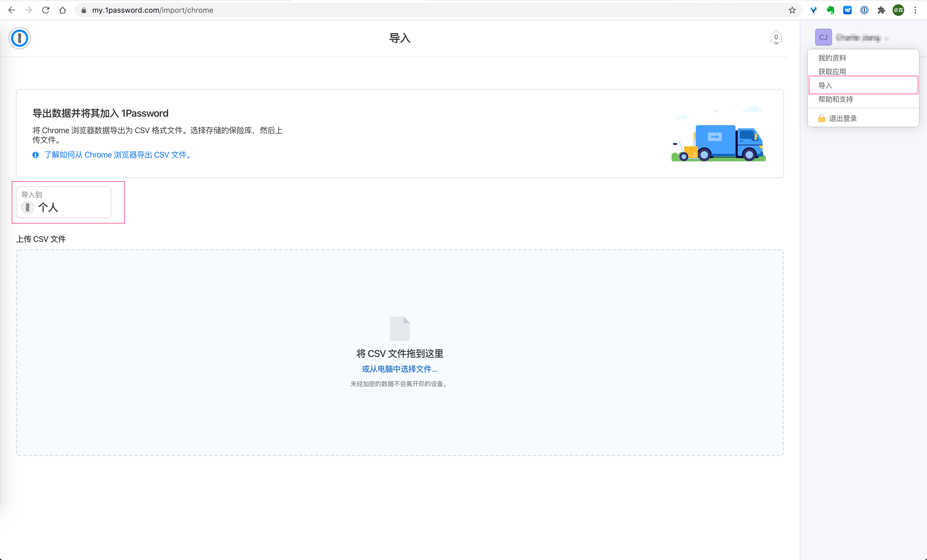Open the browser home page icon
This screenshot has height=560, width=927.
63,10
